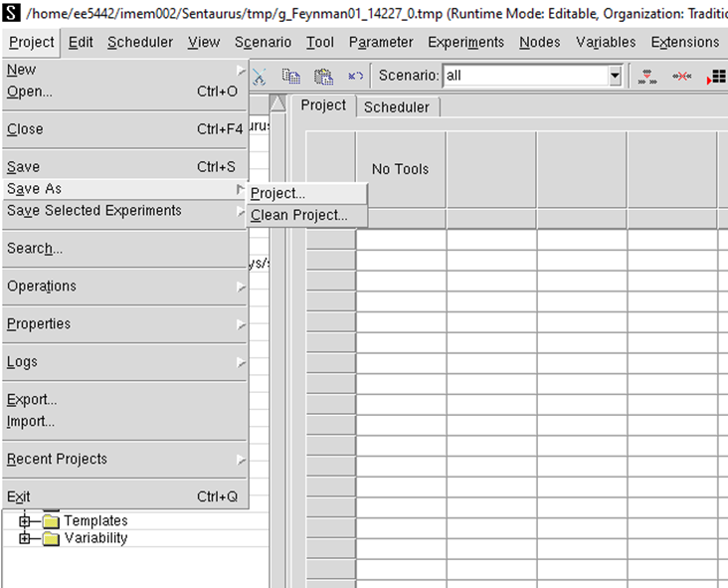Click the No Tools column header
Screen dimensions: 728x588
pyautogui.click(x=400, y=169)
